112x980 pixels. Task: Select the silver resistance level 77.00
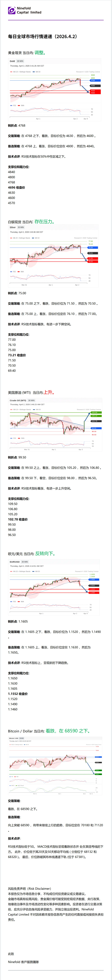[x=12, y=340]
